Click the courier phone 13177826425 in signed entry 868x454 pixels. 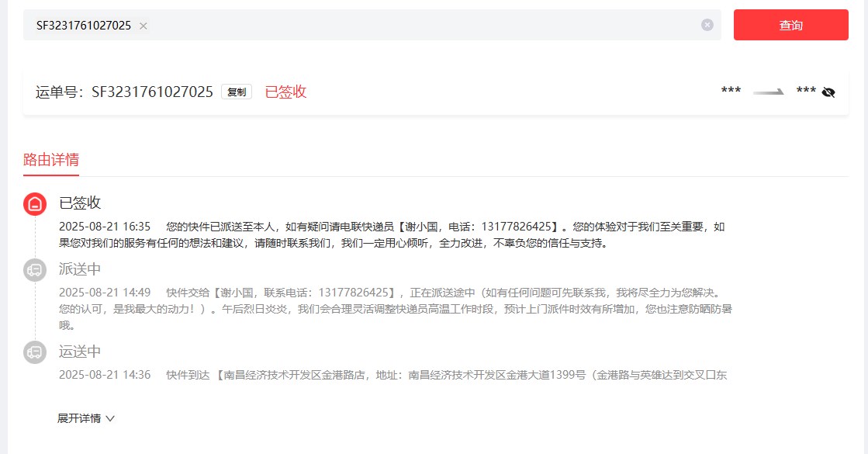click(x=516, y=227)
